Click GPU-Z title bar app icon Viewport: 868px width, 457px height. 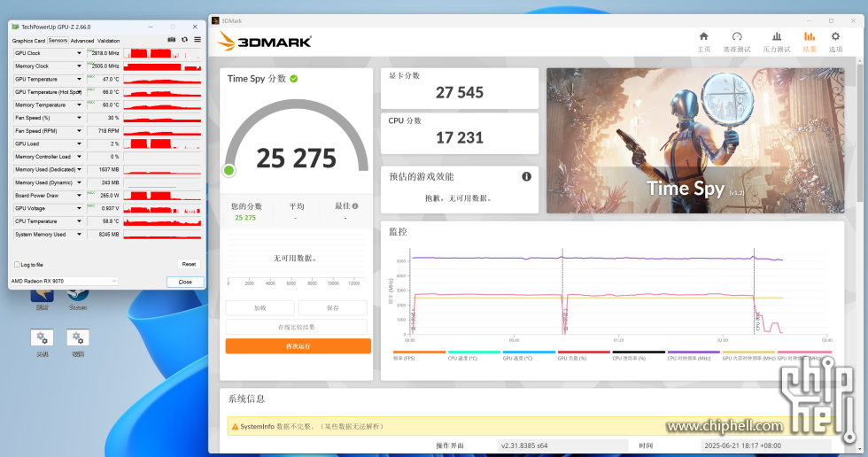point(16,27)
